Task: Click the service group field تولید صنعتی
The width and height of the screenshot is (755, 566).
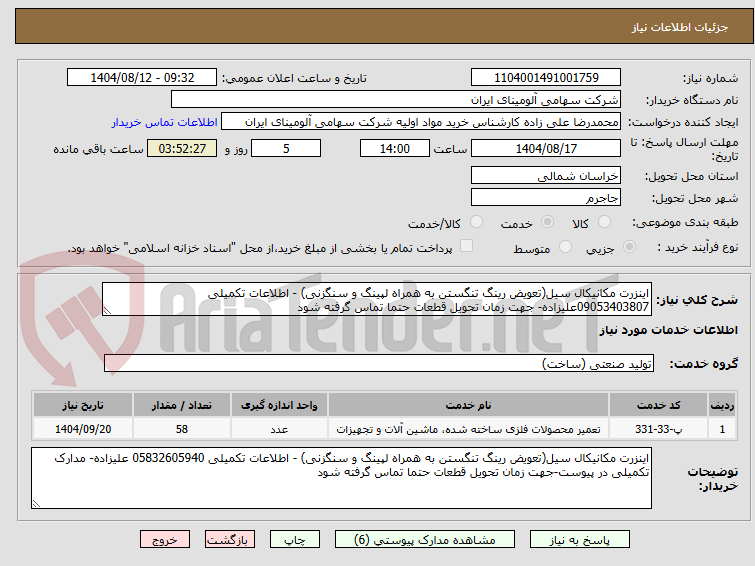Action: pos(379,363)
